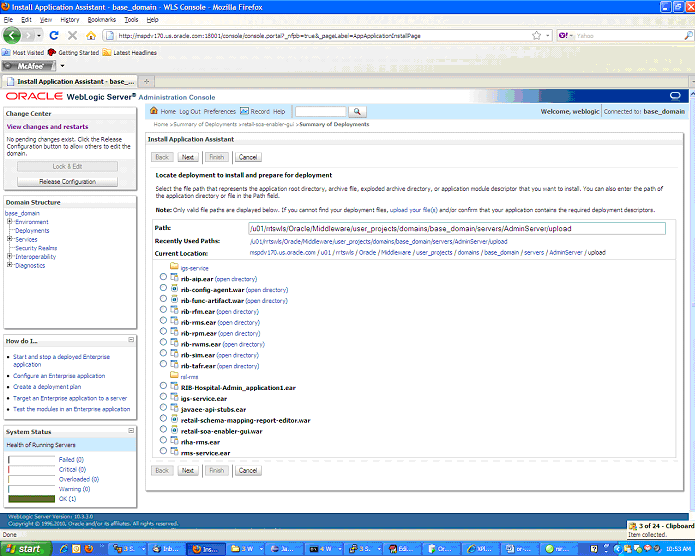
Task: Stop loading with the X icon
Action: (72, 35)
